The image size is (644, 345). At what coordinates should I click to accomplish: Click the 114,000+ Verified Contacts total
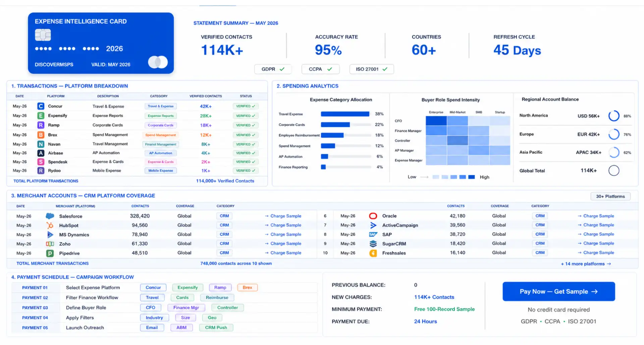(x=225, y=181)
